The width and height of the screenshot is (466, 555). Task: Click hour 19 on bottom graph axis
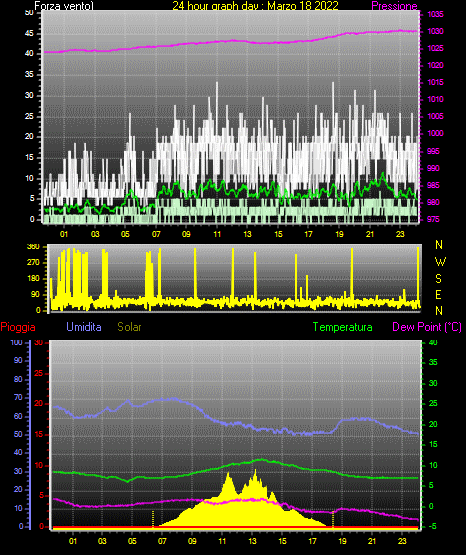coord(342,541)
